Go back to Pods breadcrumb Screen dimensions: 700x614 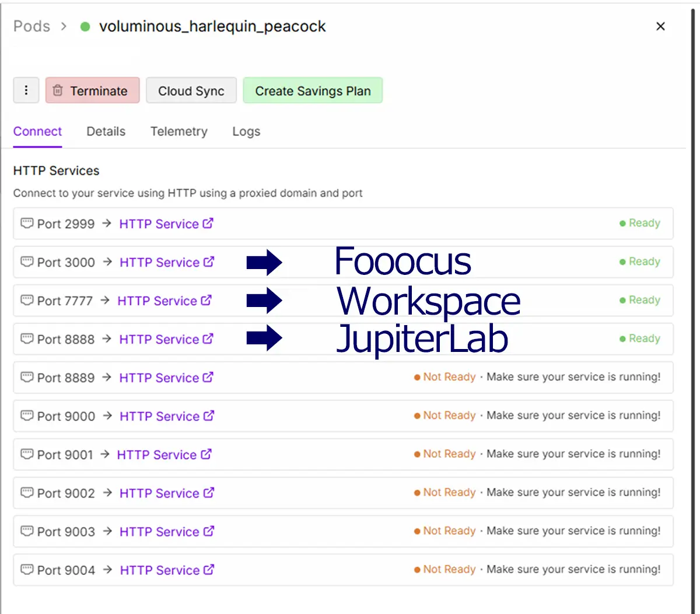32,26
